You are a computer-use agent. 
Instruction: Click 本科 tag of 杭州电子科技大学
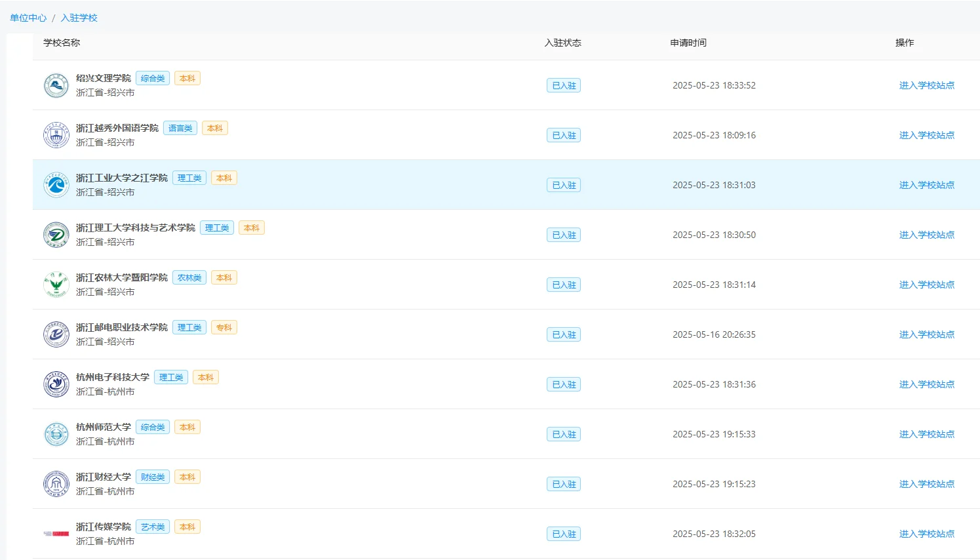[206, 377]
